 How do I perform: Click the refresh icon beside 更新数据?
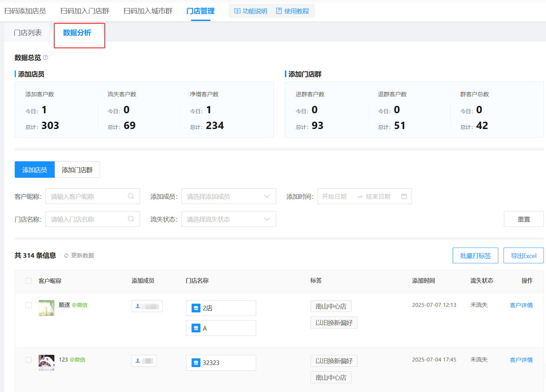pyautogui.click(x=66, y=256)
